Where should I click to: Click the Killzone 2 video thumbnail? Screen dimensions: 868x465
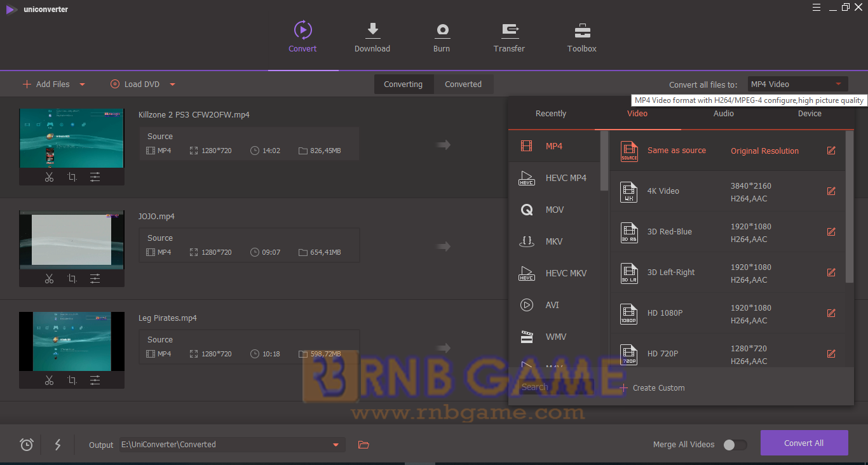[72, 138]
